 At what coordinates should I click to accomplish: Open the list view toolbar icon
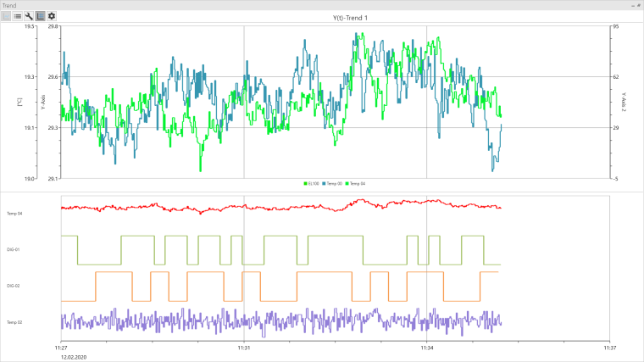[17, 16]
